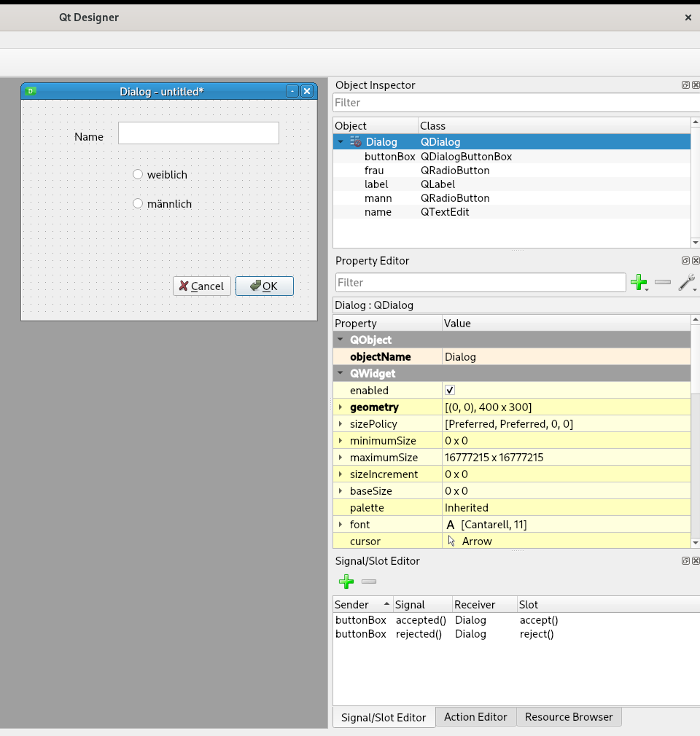
Task: Click the Name text edit in the form
Action: coord(199,133)
